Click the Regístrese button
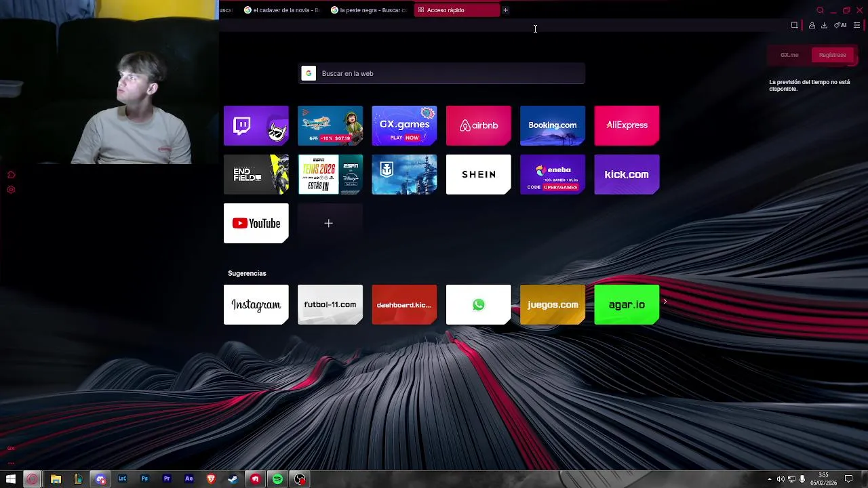868x488 pixels. (x=833, y=55)
